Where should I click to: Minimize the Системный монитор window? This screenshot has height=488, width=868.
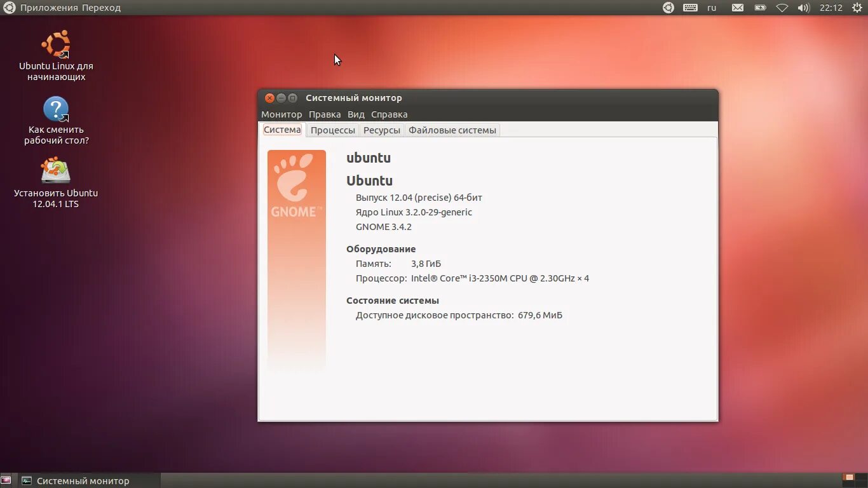click(x=281, y=98)
